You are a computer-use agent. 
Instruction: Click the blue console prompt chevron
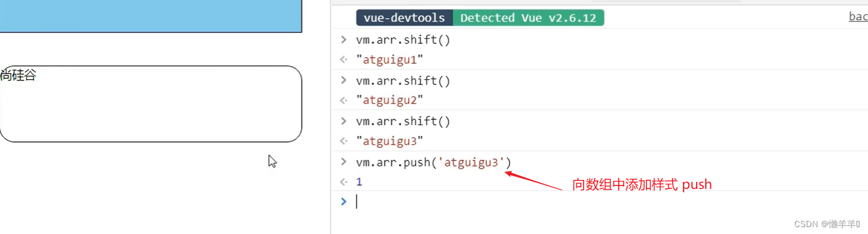point(343,201)
